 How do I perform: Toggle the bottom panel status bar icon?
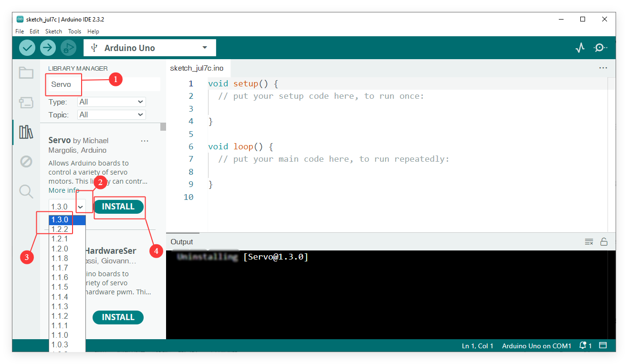[x=603, y=345]
